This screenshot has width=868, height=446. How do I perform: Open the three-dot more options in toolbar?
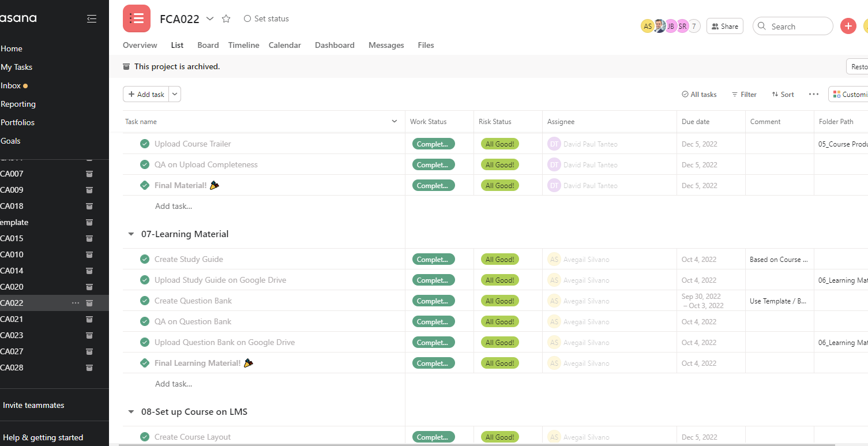point(814,94)
